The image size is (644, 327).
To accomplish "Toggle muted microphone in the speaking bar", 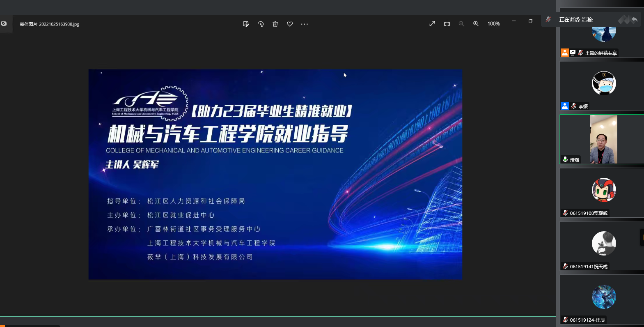I will tap(548, 19).
